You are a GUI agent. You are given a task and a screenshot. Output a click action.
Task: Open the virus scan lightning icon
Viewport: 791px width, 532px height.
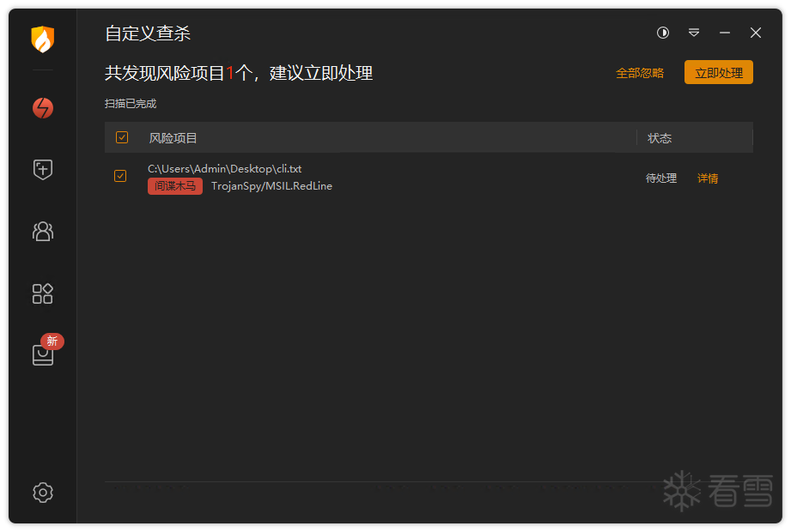[43, 108]
